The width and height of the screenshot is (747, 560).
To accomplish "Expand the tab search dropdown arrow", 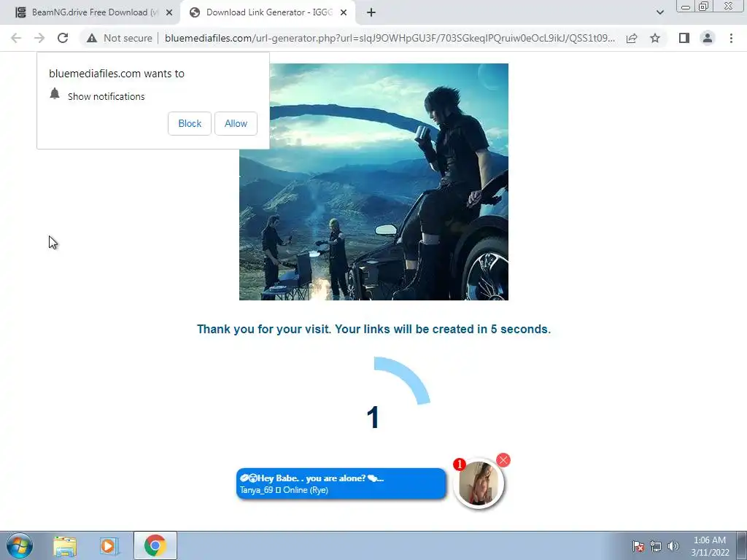I will (659, 12).
